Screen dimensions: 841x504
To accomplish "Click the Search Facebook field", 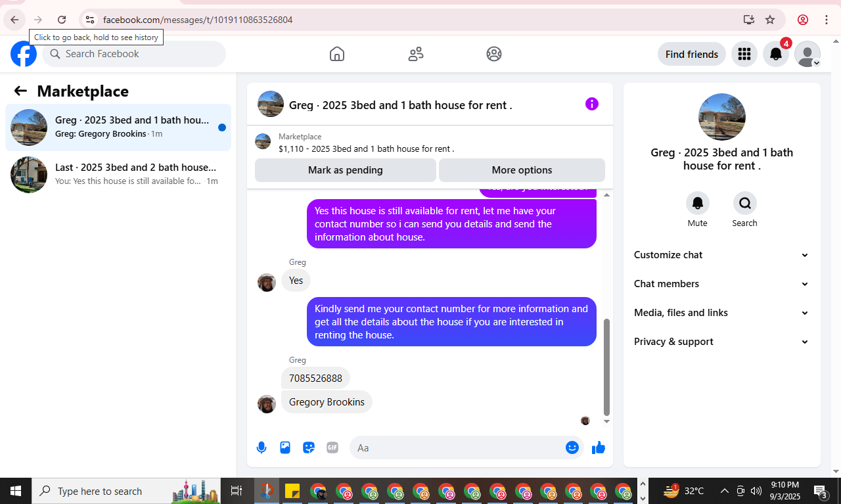I will (134, 54).
